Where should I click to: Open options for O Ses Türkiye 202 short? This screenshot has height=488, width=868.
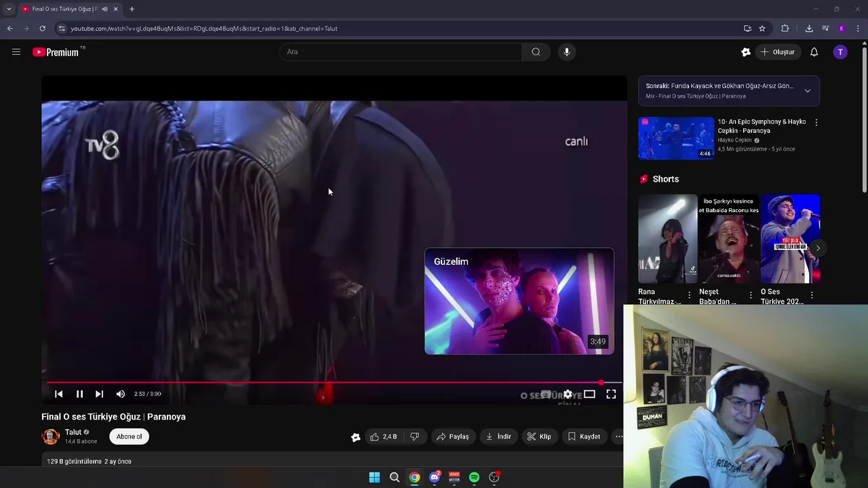tap(812, 295)
